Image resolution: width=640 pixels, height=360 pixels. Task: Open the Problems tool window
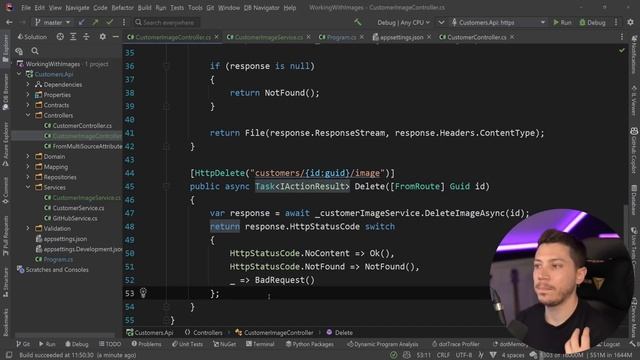coord(146,344)
